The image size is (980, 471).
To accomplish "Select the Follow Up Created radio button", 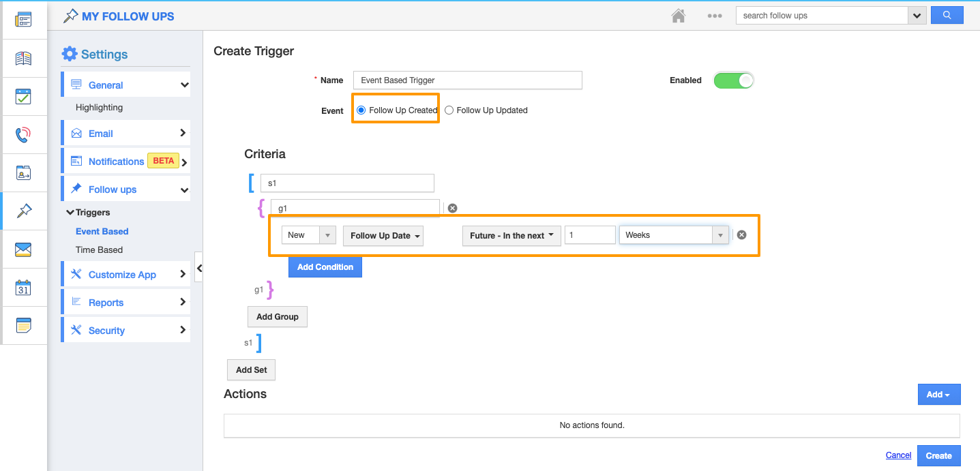I will (361, 110).
